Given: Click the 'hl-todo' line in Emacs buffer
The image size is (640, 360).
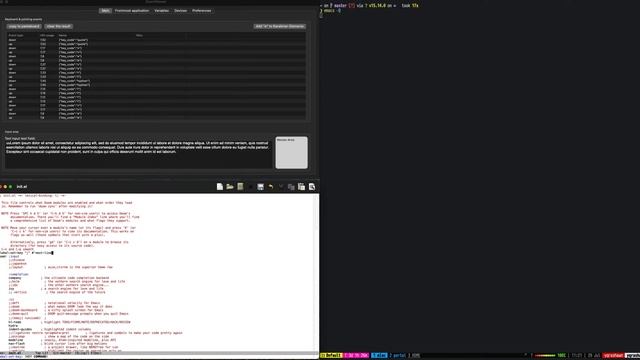Looking at the screenshot, I should 69,322.
